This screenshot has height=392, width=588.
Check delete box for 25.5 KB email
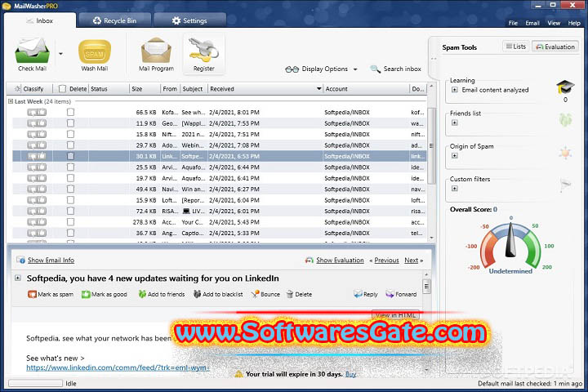(70, 167)
